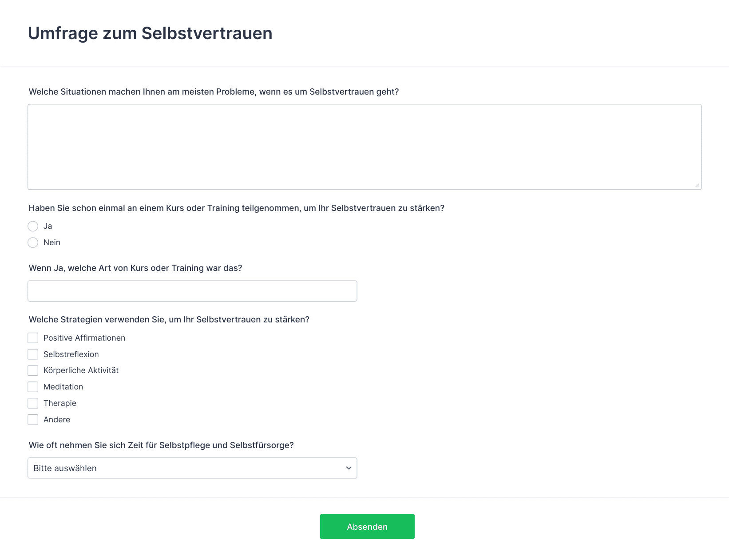Toggle the Andere checkbox

point(33,420)
